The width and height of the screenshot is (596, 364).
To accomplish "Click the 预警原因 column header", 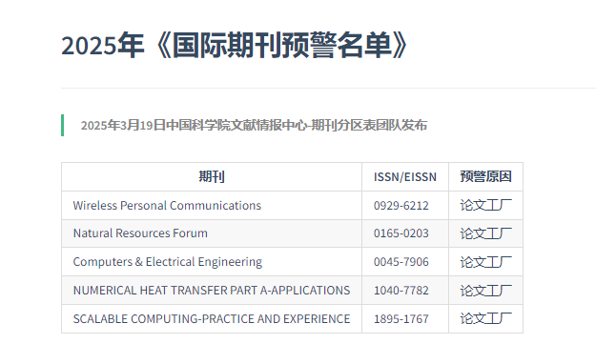I will [485, 176].
